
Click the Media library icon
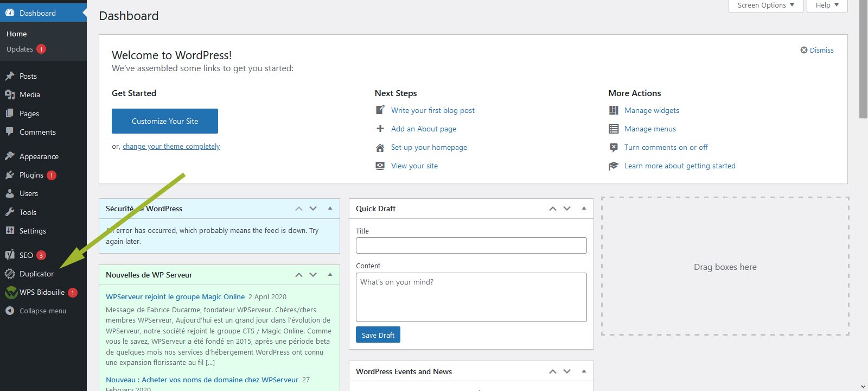point(10,94)
